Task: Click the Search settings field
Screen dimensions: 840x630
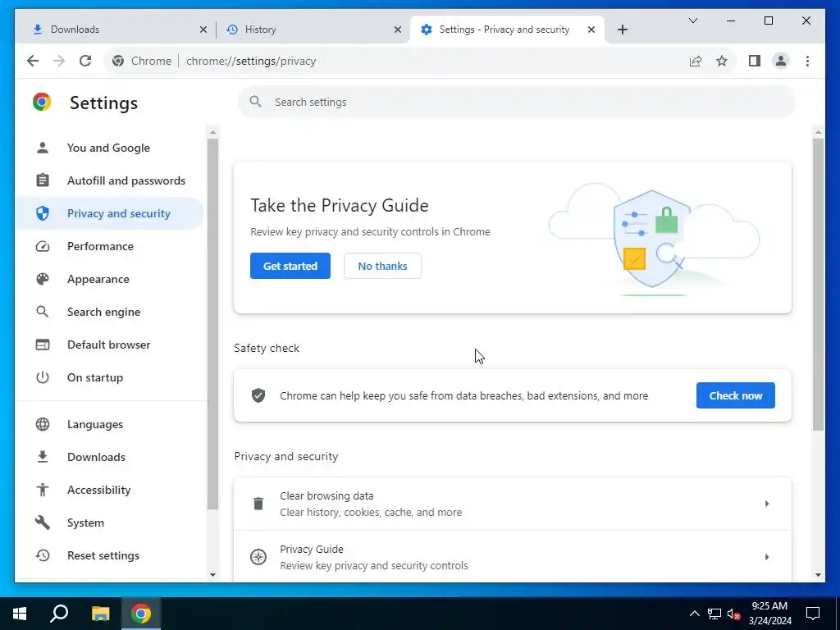Action: 517,102
